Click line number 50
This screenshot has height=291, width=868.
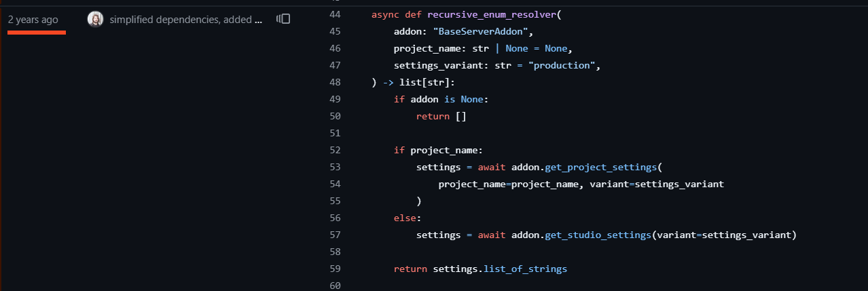pyautogui.click(x=334, y=116)
